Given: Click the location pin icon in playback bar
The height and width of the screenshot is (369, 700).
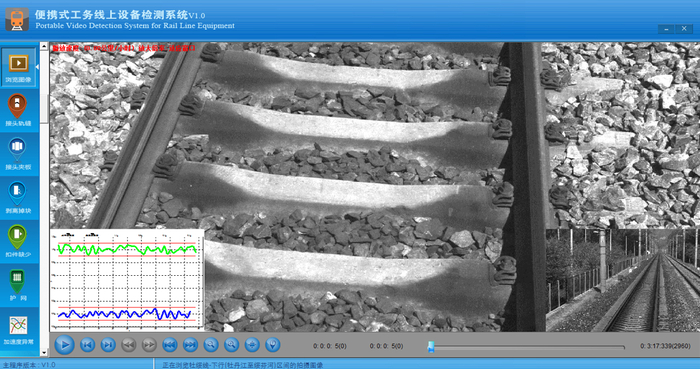Looking at the screenshot, I should (272, 344).
